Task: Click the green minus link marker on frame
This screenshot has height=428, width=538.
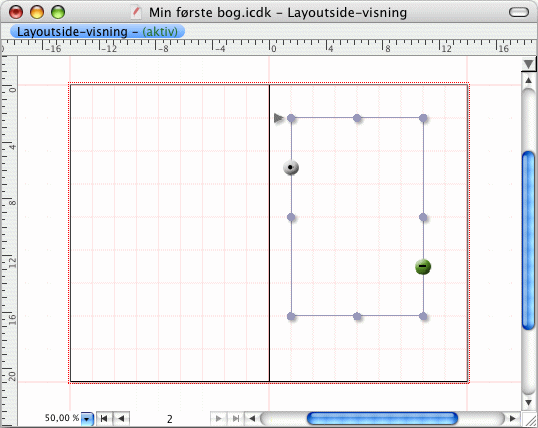Action: pyautogui.click(x=423, y=267)
